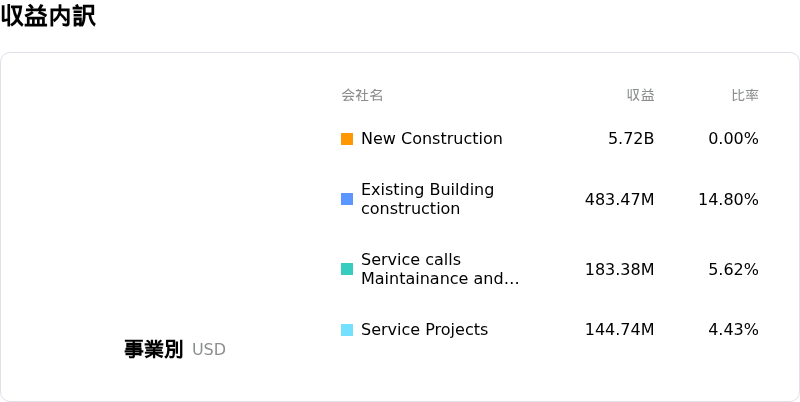The image size is (800, 402).
Task: Click the 事業別 chart label
Action: [x=153, y=349]
